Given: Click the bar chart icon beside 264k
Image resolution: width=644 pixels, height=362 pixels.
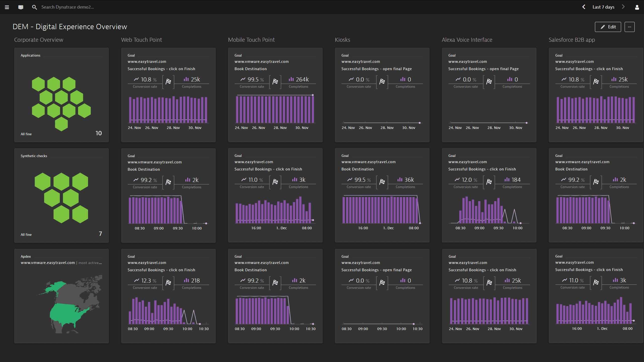Looking at the screenshot, I should [291, 79].
